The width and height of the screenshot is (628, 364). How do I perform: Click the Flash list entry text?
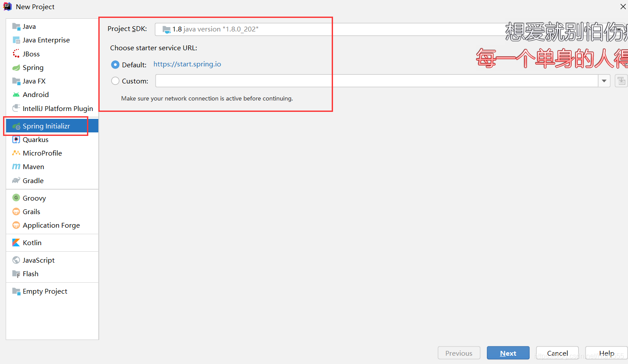coord(31,274)
